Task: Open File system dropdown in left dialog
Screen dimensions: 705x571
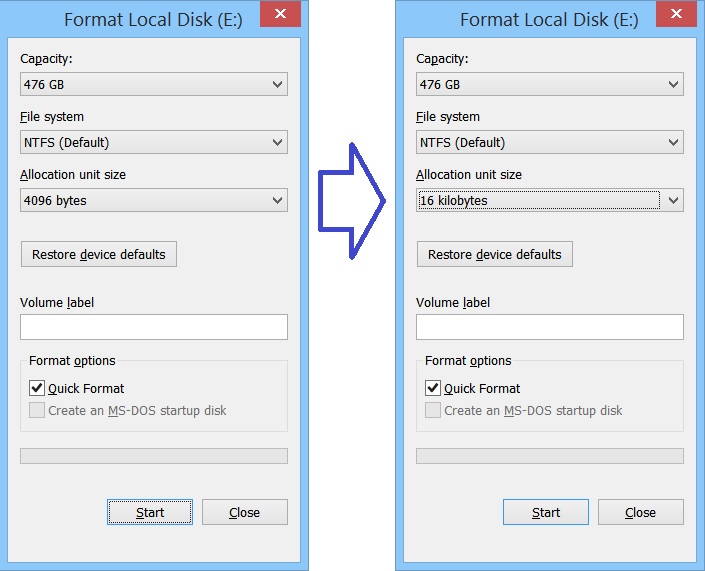Action: [154, 142]
